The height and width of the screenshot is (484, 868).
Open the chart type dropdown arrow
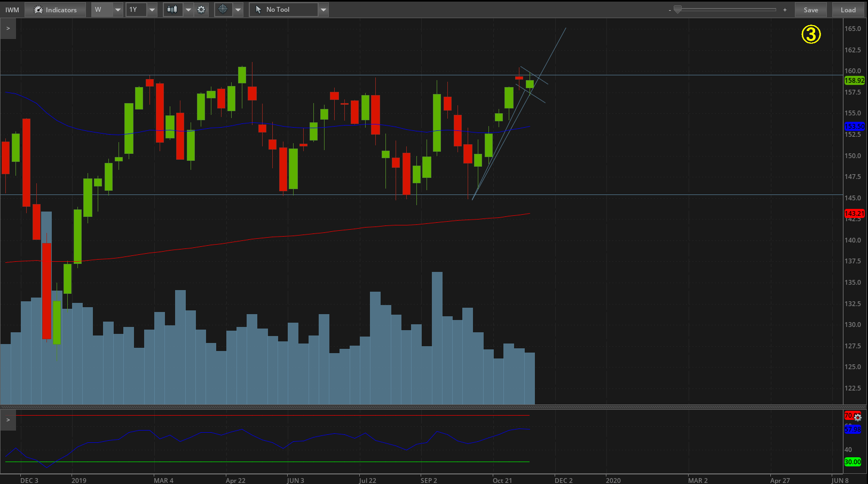(188, 9)
